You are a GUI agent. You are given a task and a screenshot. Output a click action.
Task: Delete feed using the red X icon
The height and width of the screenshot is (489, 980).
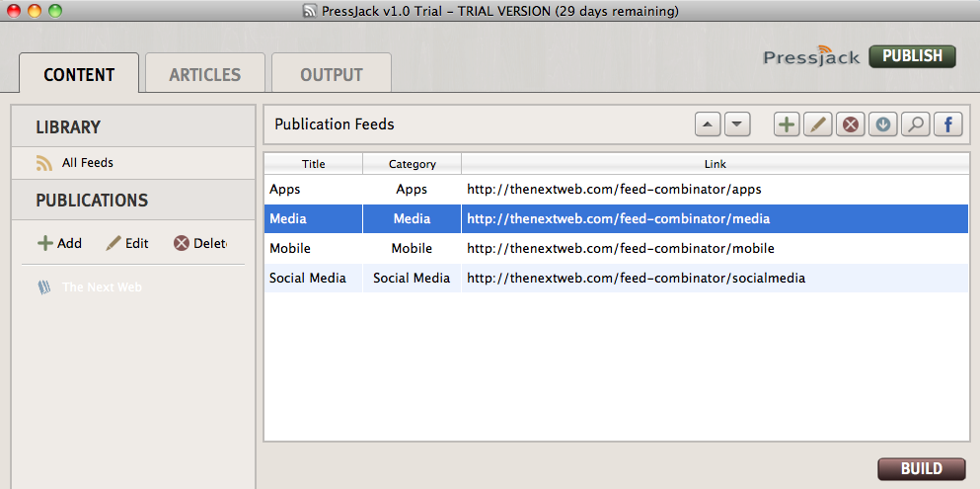click(x=850, y=124)
